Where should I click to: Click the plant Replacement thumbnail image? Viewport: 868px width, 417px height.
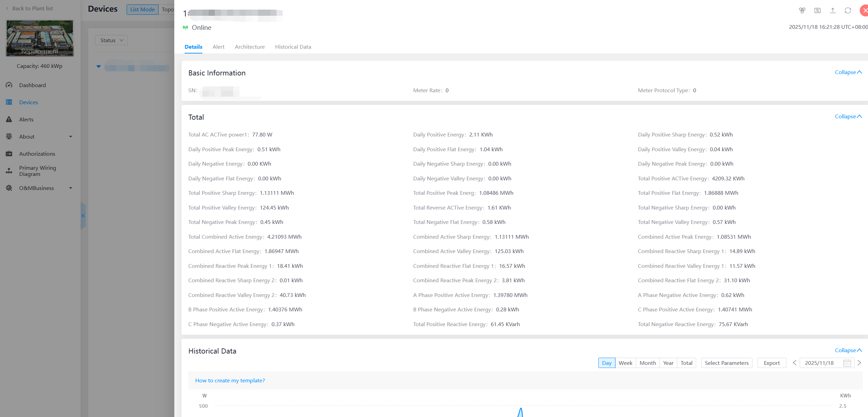coord(39,38)
